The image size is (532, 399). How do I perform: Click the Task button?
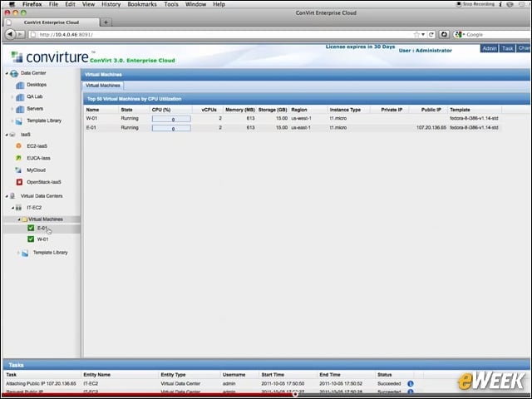(507, 48)
